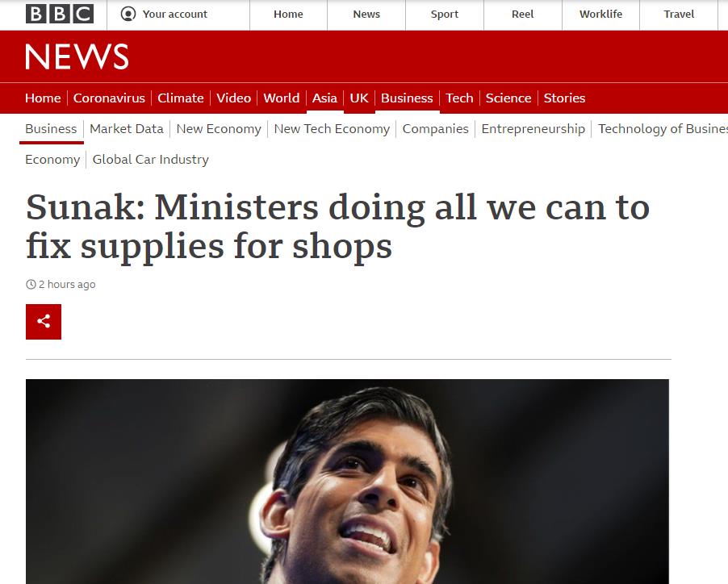The height and width of the screenshot is (584, 728).
Task: Click the BBC NEWS banner logo
Action: point(77,56)
